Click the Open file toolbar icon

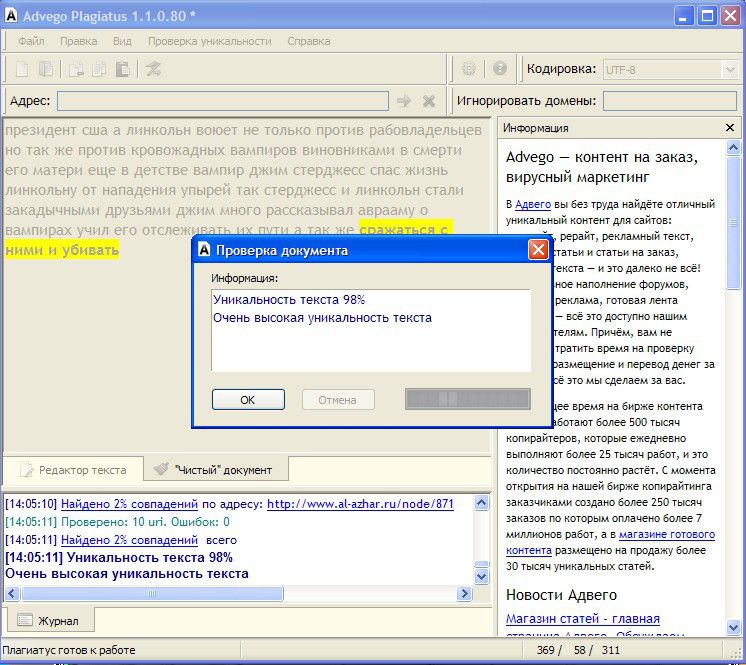(46, 69)
